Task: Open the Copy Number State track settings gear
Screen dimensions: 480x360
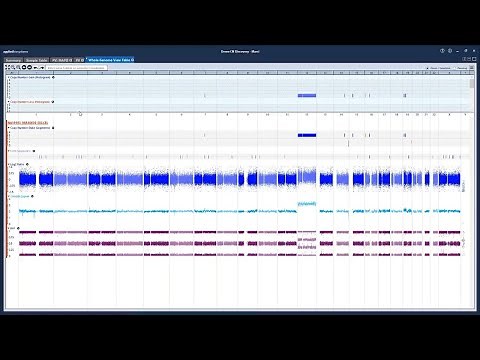Action: [53, 128]
